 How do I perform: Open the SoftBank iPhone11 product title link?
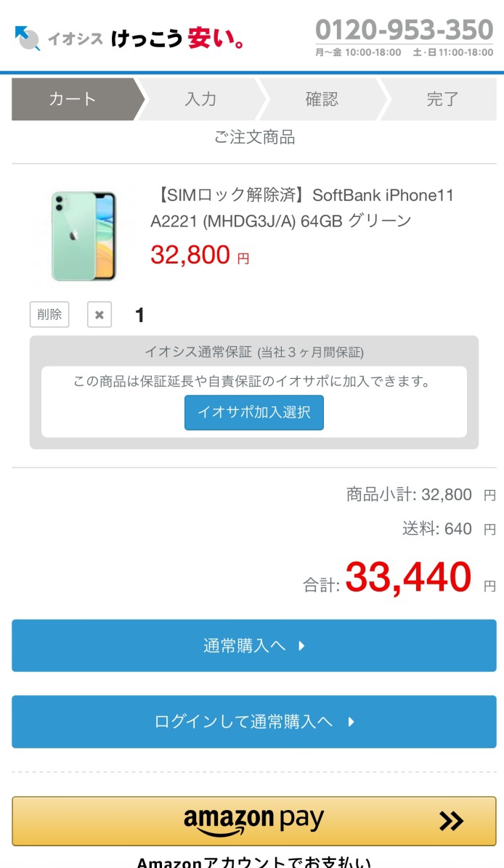coord(302,208)
